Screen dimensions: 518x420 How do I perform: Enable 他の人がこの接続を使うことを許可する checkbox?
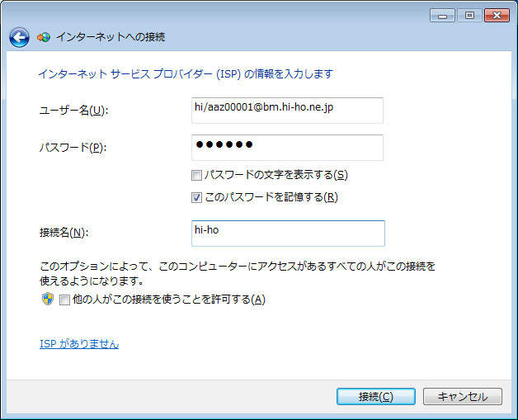click(64, 300)
